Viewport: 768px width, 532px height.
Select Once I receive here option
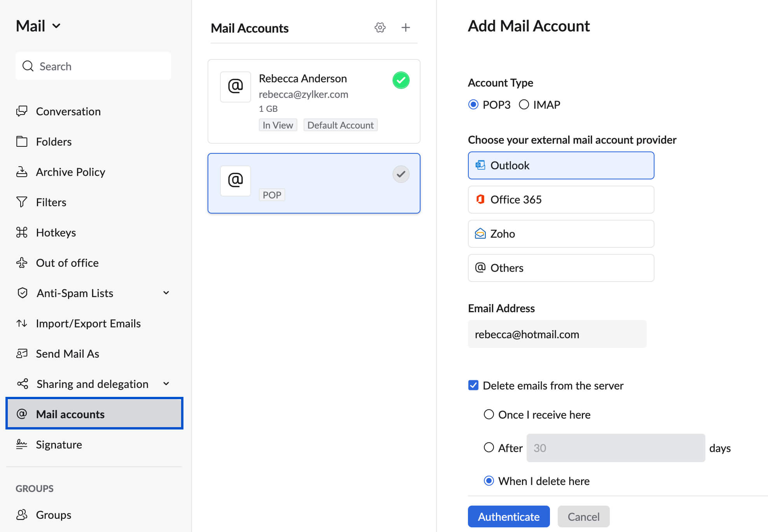(489, 414)
